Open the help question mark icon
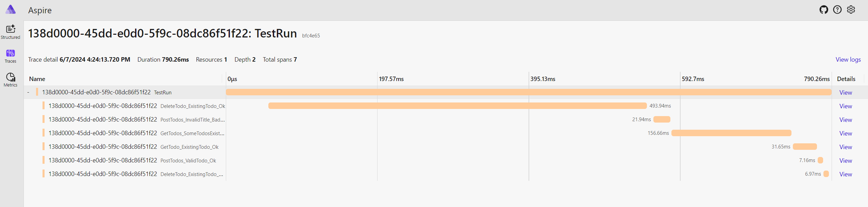Image resolution: width=868 pixels, height=207 pixels. pos(837,10)
